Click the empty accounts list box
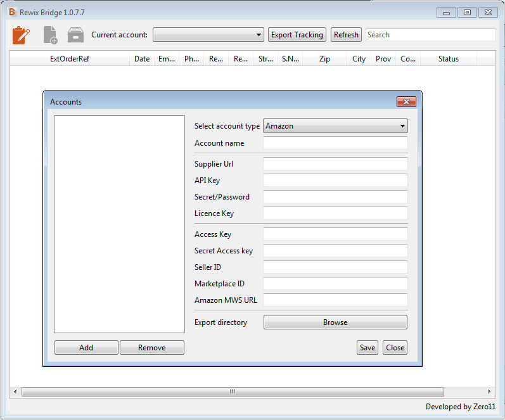The width and height of the screenshot is (505, 420). tap(120, 224)
